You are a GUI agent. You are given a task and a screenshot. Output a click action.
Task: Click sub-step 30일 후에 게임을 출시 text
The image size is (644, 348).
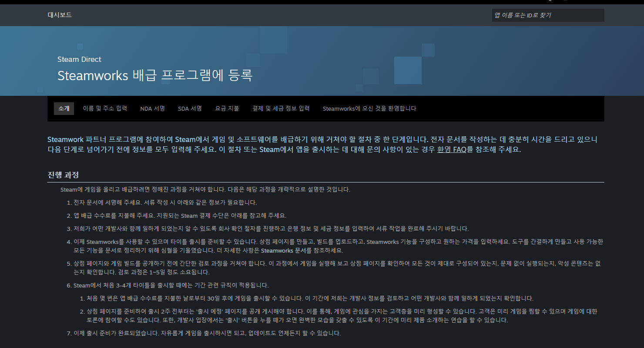click(310, 298)
